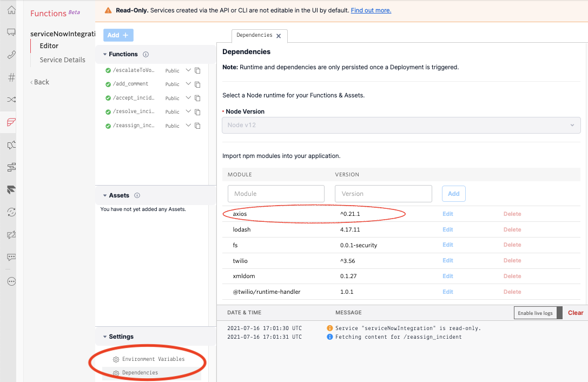Click the orange warning icon in banner
588x382 pixels.
(x=108, y=10)
